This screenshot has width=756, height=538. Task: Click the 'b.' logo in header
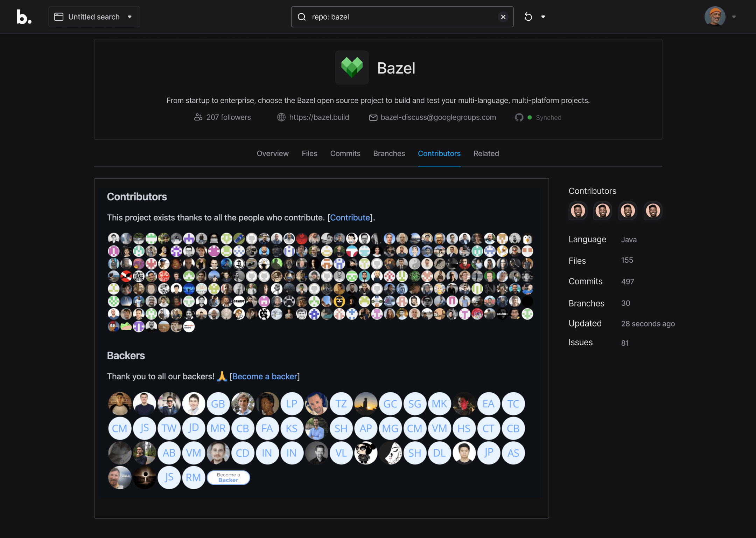pyautogui.click(x=24, y=17)
